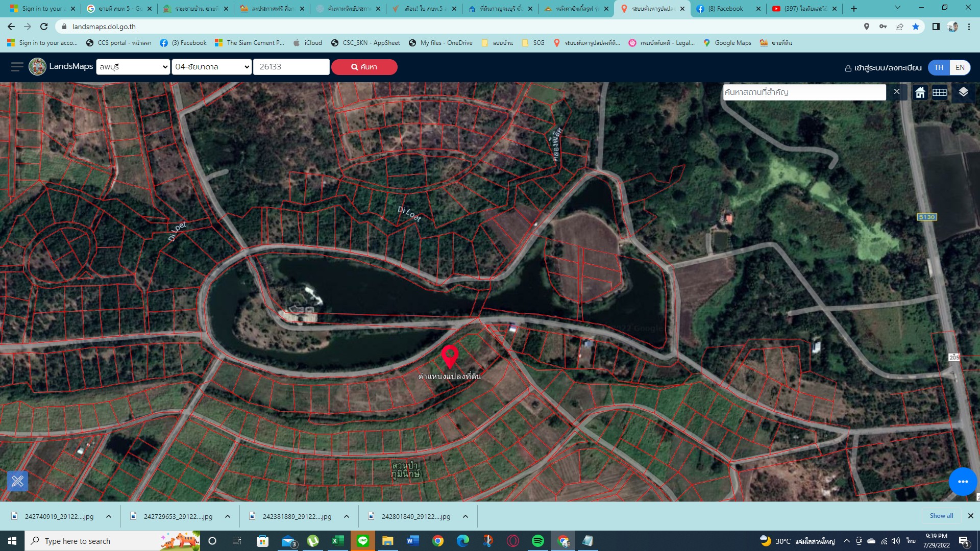This screenshot has width=980, height=551.
Task: Click the ค้นหา search button
Action: (364, 67)
